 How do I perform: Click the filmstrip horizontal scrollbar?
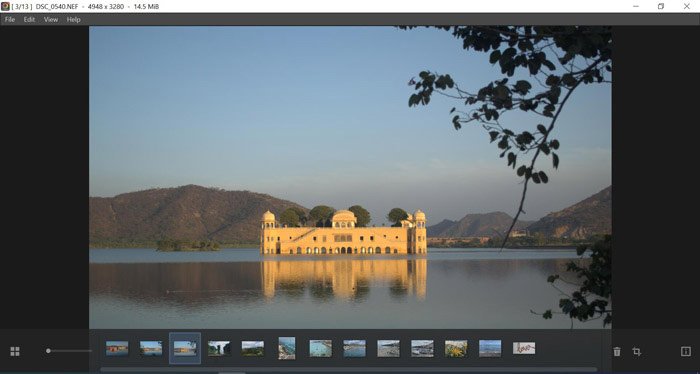click(x=348, y=370)
